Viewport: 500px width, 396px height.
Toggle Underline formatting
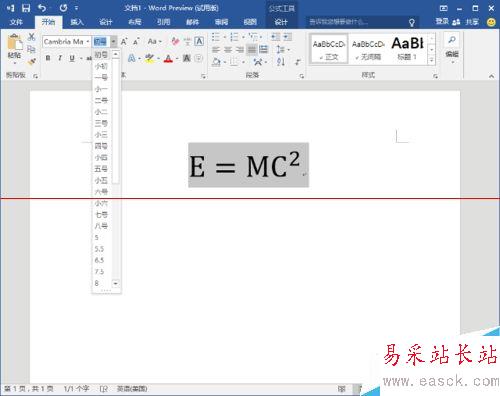pos(72,58)
